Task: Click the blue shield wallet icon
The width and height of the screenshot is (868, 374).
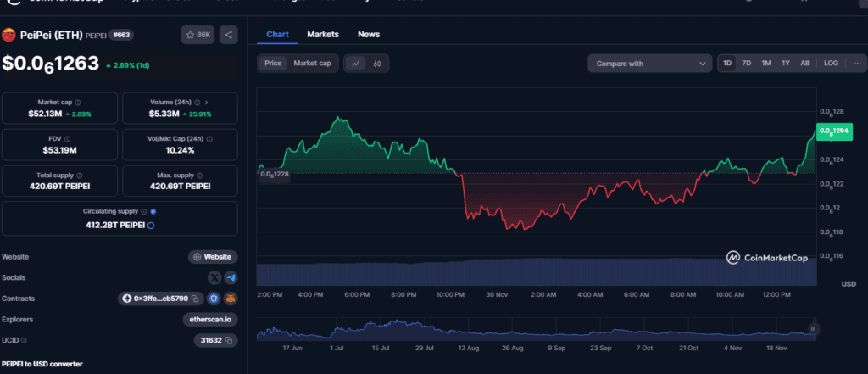Action: (x=214, y=299)
